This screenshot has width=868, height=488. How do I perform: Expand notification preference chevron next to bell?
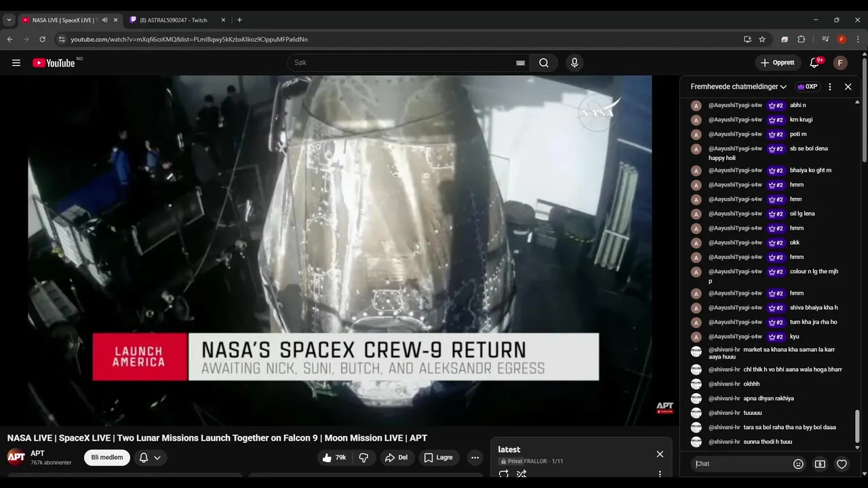coord(157,457)
